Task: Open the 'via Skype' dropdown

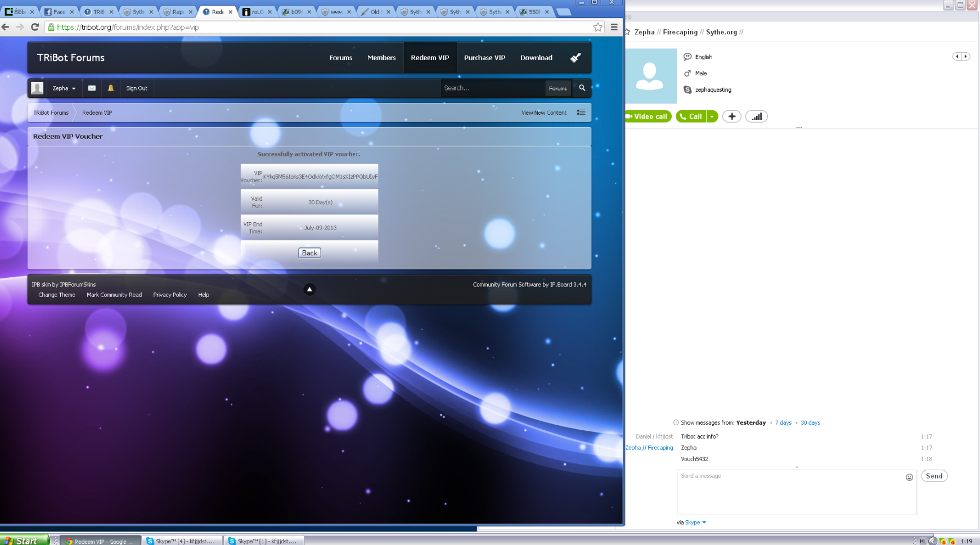Action: click(x=695, y=523)
